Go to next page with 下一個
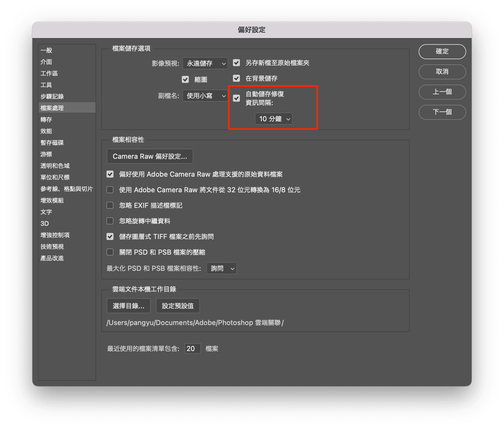This screenshot has width=504, height=429. pyautogui.click(x=442, y=112)
